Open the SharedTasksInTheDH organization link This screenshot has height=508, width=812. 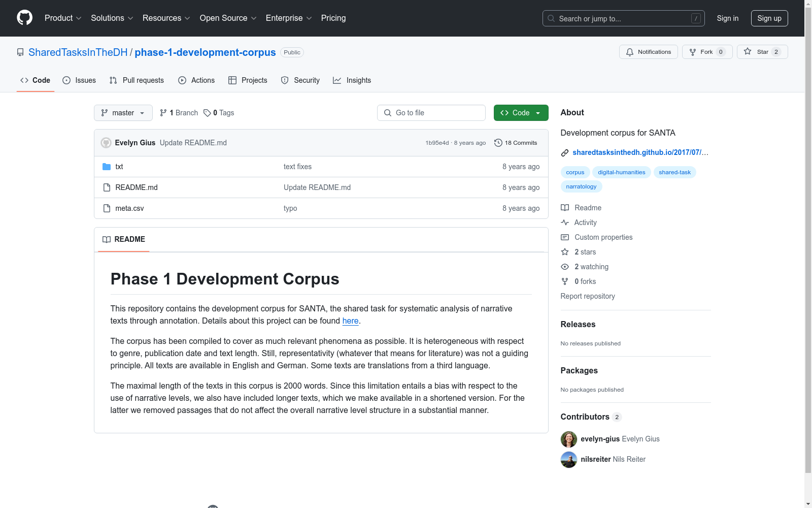tap(78, 52)
